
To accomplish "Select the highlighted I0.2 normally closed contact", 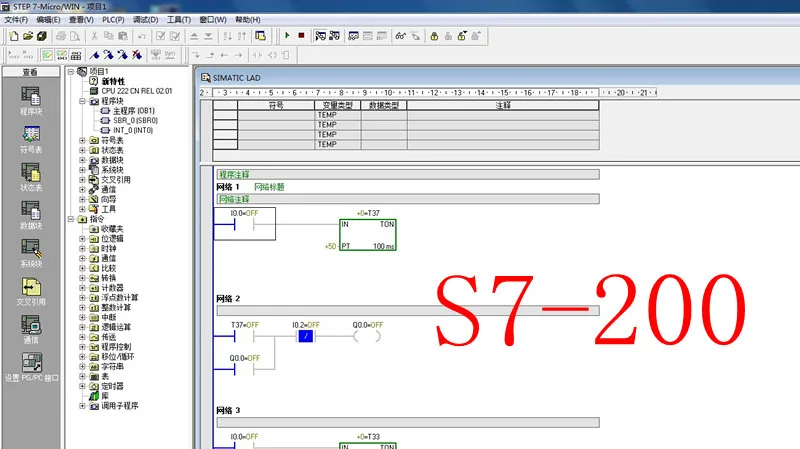I will 306,336.
